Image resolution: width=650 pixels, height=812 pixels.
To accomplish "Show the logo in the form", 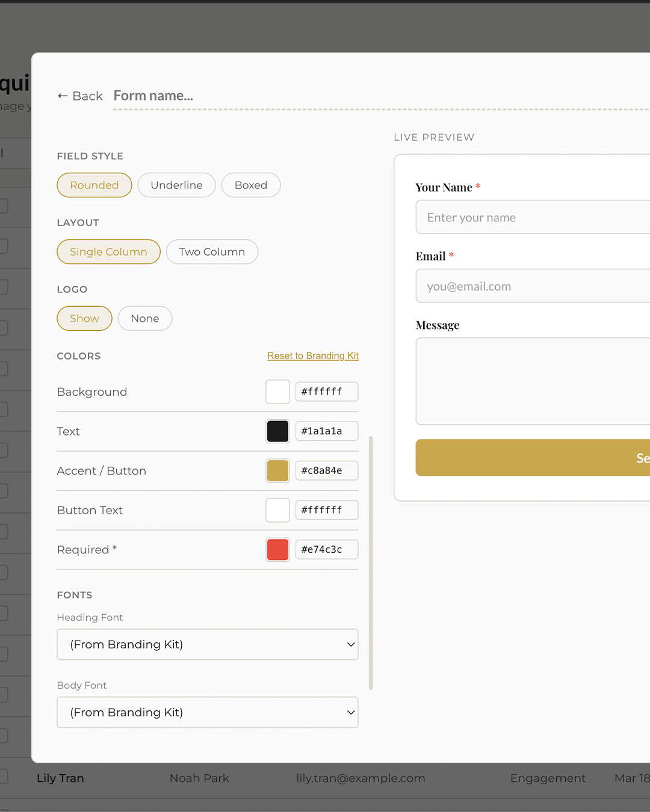I will (x=84, y=318).
